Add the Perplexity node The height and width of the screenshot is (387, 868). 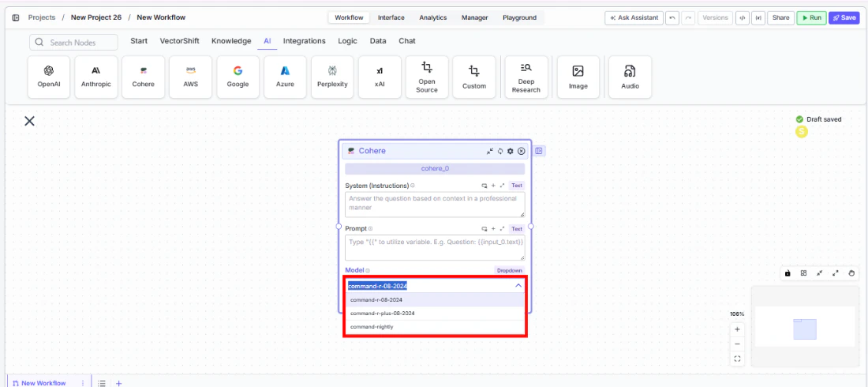coord(333,77)
